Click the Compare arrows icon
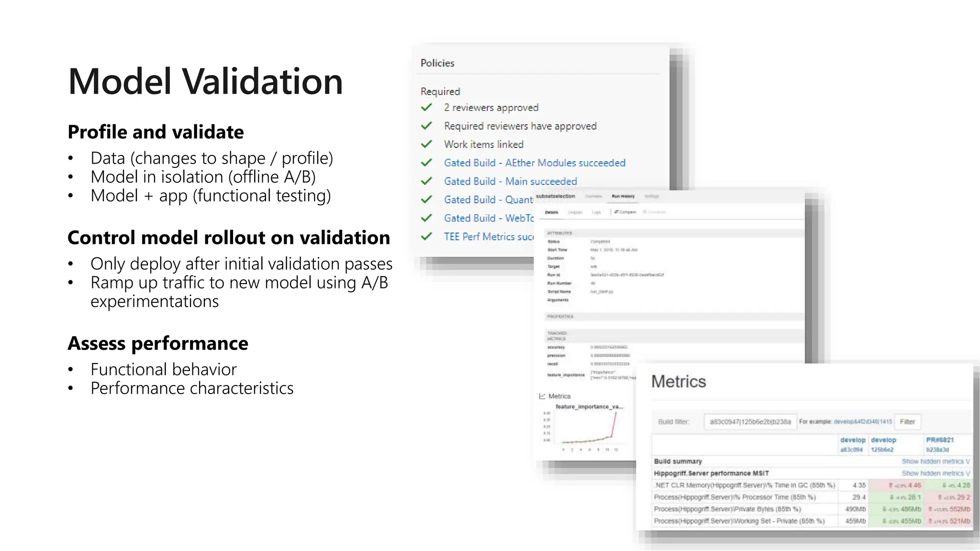 (616, 212)
